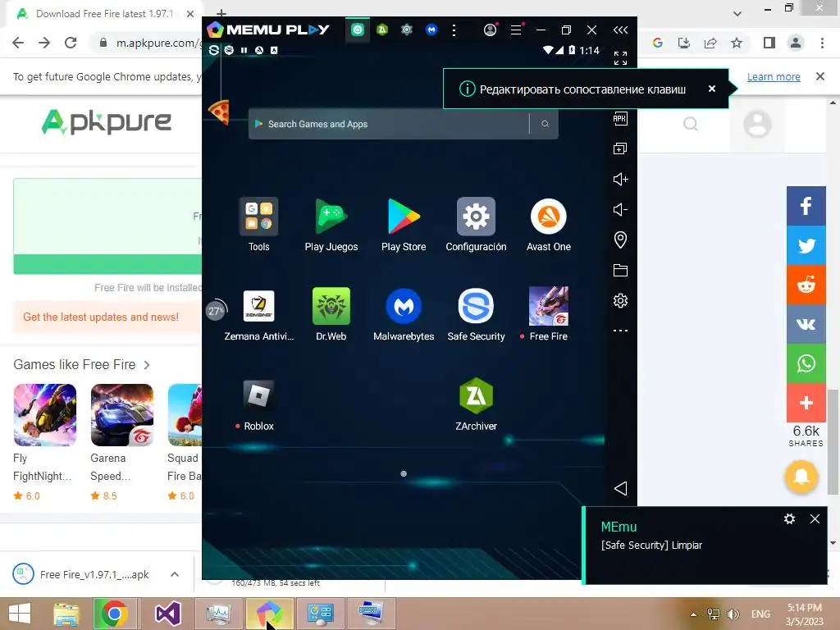
Task: Switch to settings gear tab in MEmu
Action: click(x=407, y=30)
